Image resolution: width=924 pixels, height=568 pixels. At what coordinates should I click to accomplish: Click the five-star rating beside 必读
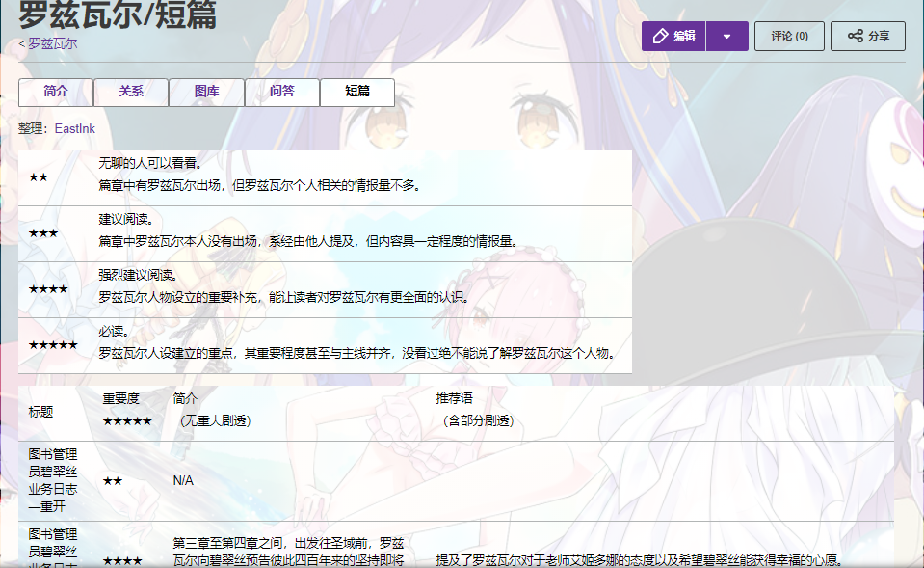click(x=53, y=345)
